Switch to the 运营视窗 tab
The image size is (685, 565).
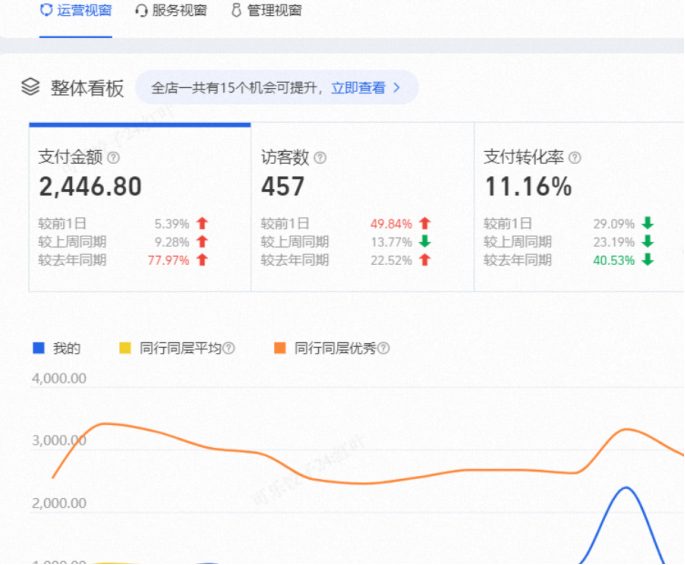tap(76, 11)
